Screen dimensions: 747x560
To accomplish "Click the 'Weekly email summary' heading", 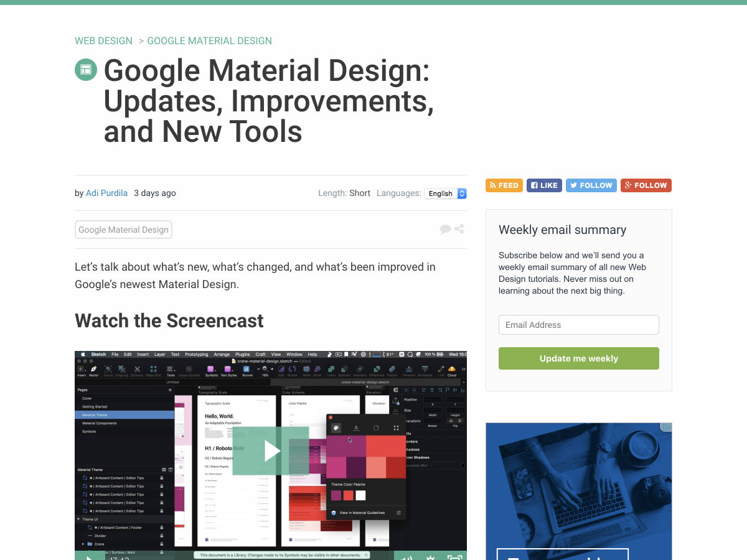I will (563, 230).
